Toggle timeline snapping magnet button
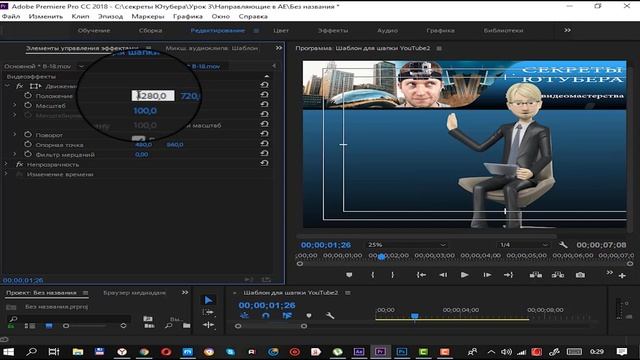This screenshot has width=640, height=360. click(x=266, y=316)
